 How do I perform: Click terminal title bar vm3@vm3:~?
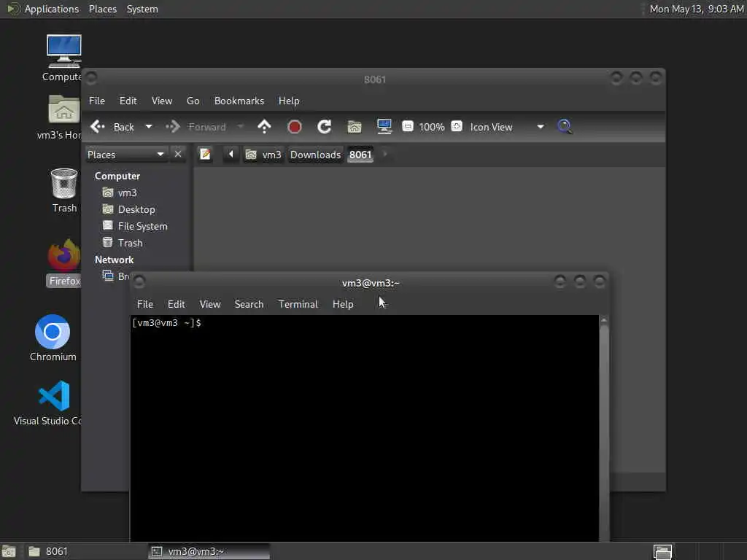[371, 283]
